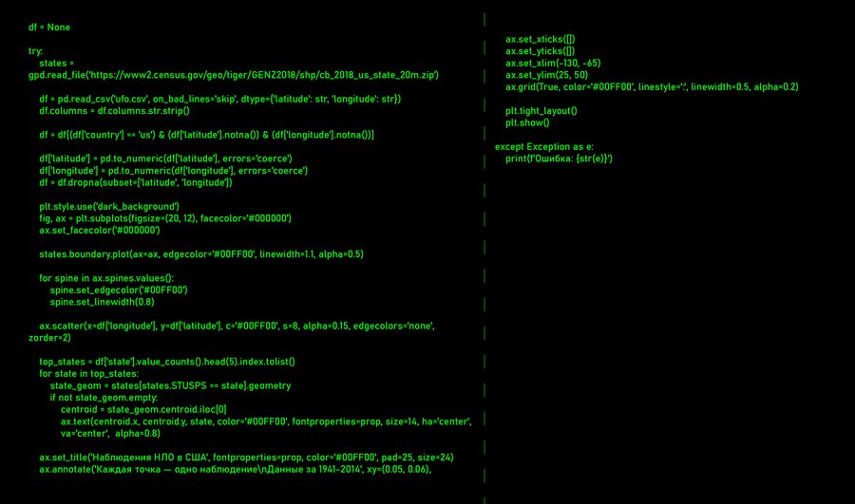Click the plt.show() line
The width and height of the screenshot is (855, 504).
527,122
